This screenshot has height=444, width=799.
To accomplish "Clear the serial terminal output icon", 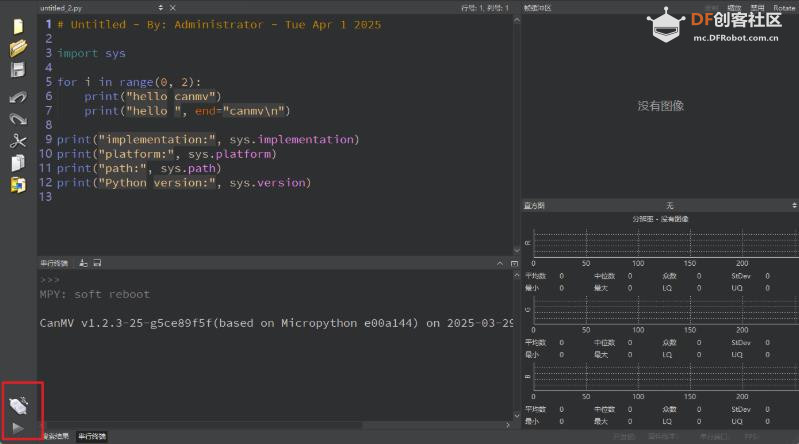I will [x=84, y=263].
